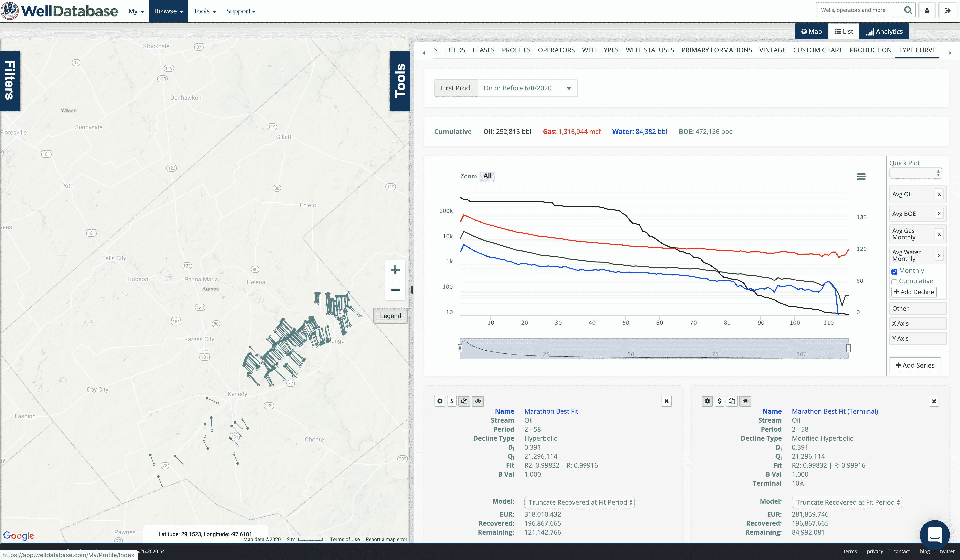Open the Quick Plot dropdown
Viewport: 960px width, 560px height.
click(915, 173)
